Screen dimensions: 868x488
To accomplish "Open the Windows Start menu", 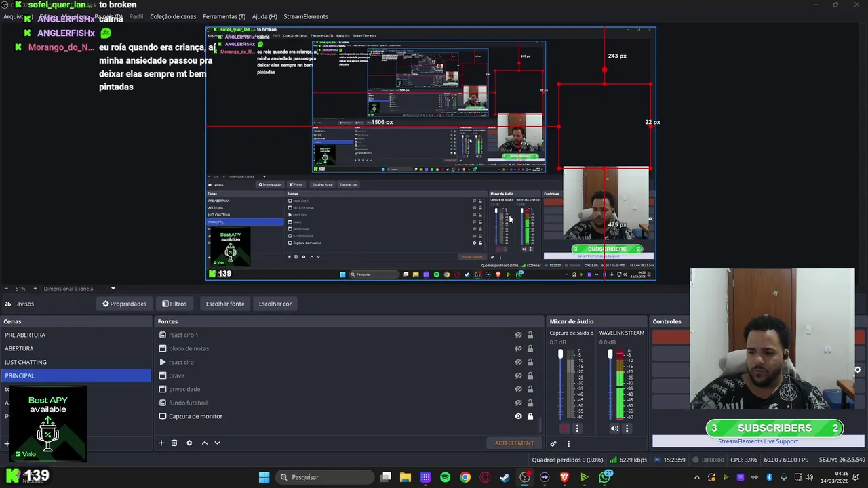I will point(264,477).
